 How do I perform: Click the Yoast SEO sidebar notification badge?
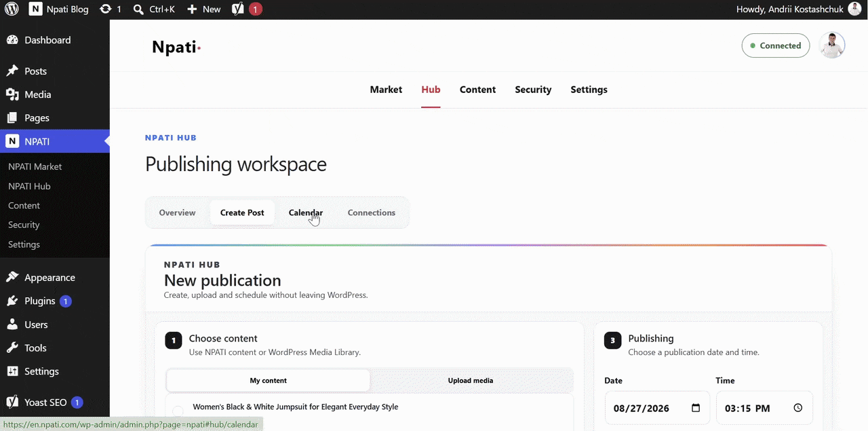77,402
